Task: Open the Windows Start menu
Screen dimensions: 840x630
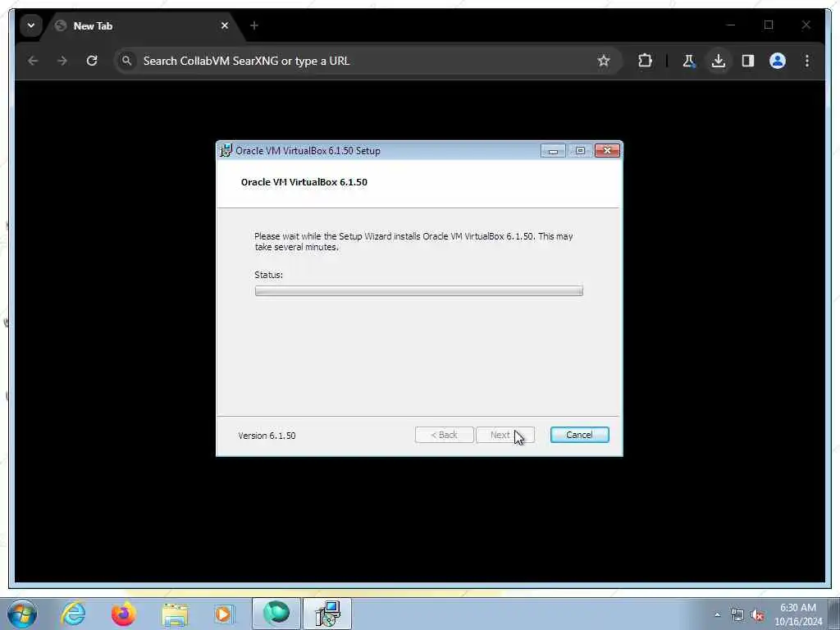Action: (x=22, y=614)
